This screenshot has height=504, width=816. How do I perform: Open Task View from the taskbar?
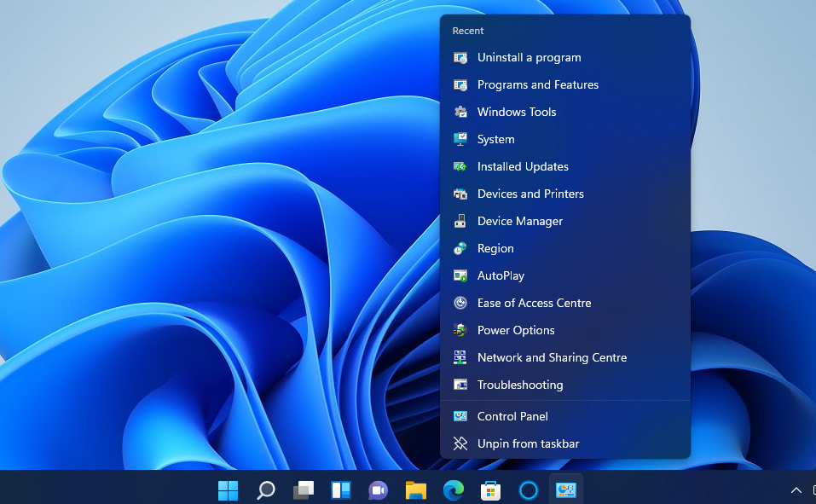pyautogui.click(x=304, y=490)
